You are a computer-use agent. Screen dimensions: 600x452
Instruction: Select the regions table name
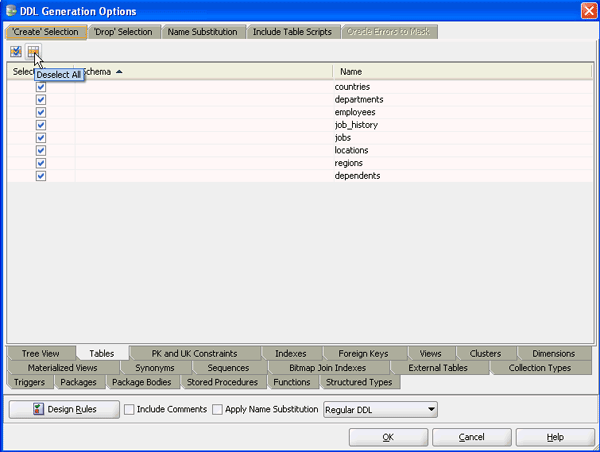point(349,163)
